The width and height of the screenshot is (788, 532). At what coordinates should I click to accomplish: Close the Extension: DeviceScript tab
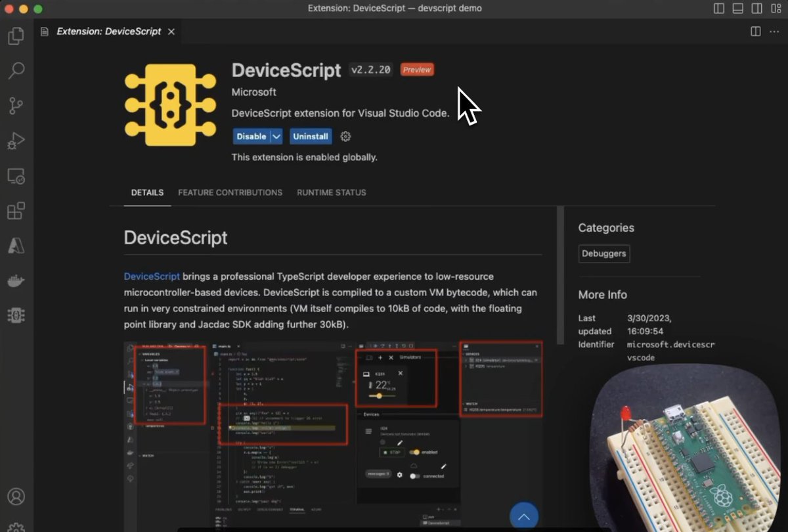click(x=171, y=31)
